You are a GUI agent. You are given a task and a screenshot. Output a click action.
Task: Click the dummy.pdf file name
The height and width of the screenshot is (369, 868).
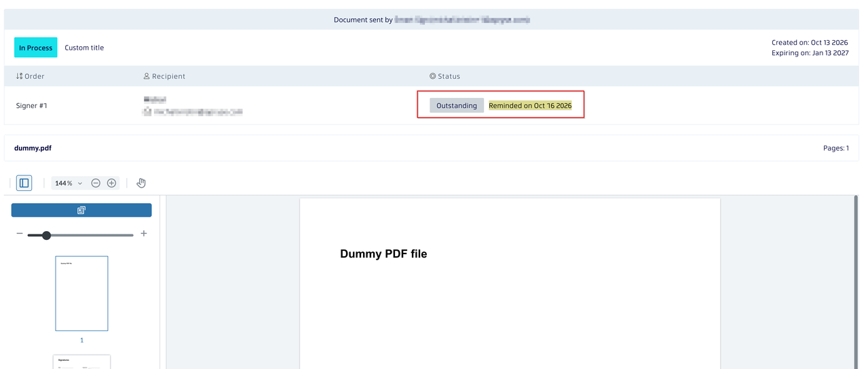33,147
